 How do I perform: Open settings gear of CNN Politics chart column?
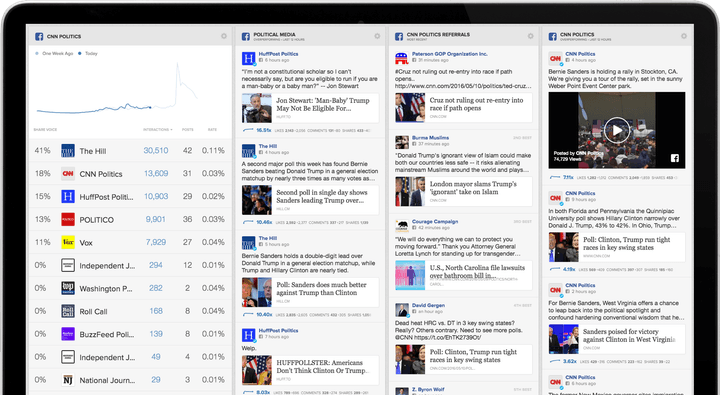tap(224, 36)
